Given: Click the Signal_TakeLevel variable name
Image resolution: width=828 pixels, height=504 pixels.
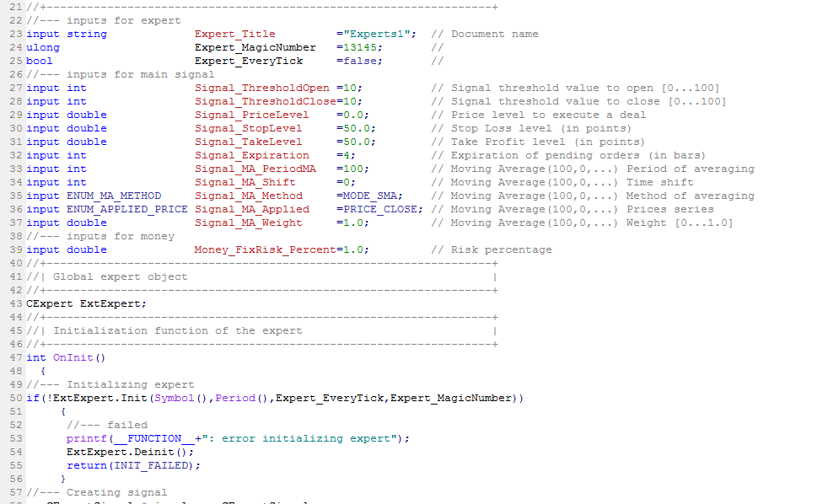Looking at the screenshot, I should pyautogui.click(x=248, y=142).
